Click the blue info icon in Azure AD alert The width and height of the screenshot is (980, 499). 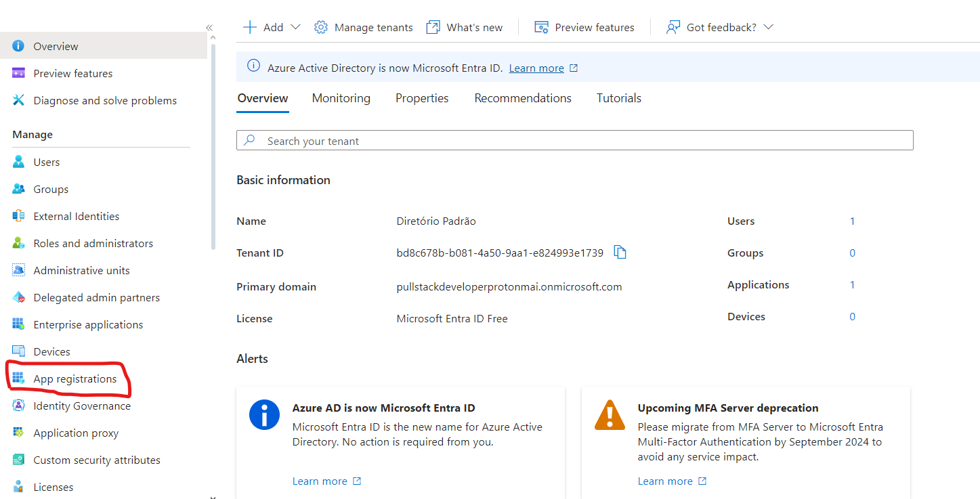click(x=264, y=414)
